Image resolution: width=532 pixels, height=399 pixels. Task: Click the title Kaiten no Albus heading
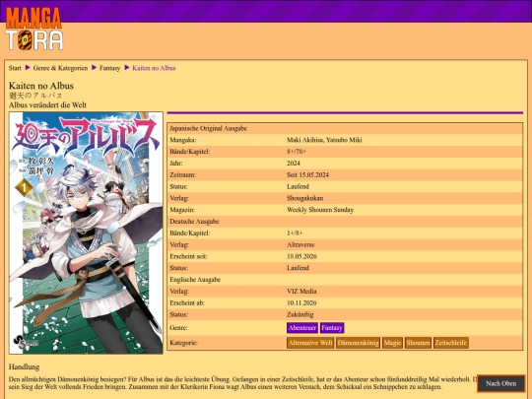tap(41, 86)
